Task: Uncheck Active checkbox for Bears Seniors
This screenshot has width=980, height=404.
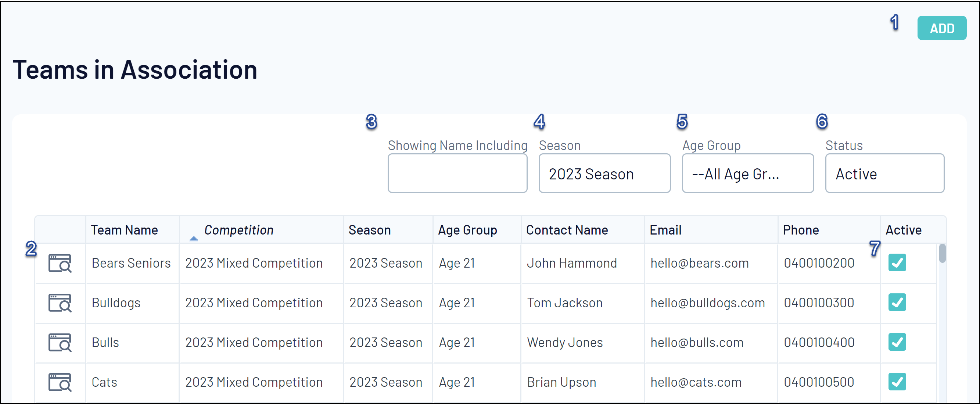Action: pyautogui.click(x=897, y=263)
